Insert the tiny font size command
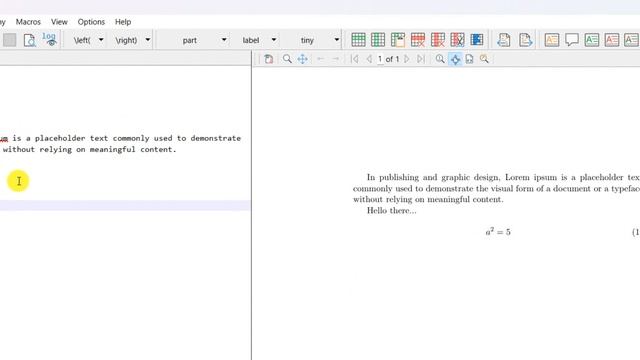Image resolution: width=640 pixels, height=360 pixels. [307, 40]
